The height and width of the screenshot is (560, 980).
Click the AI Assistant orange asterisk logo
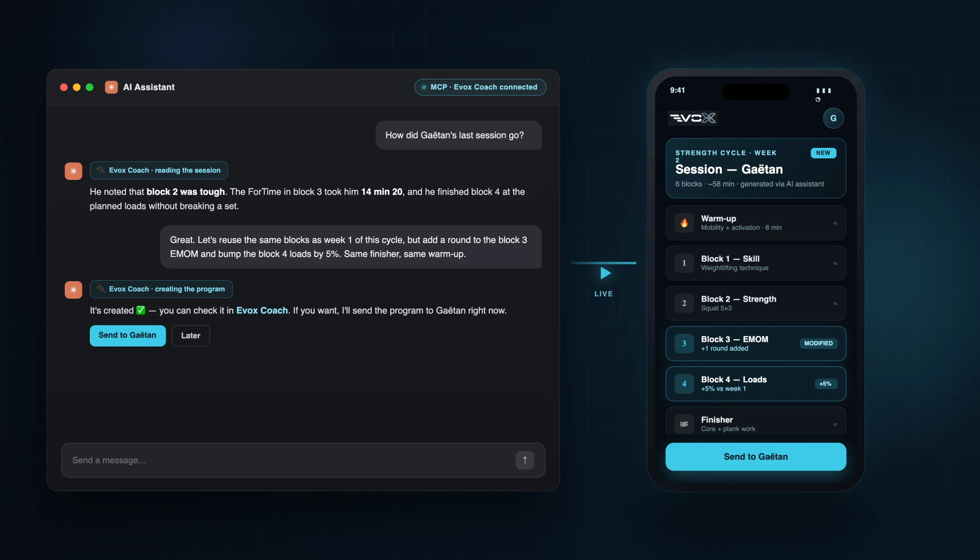[x=111, y=87]
